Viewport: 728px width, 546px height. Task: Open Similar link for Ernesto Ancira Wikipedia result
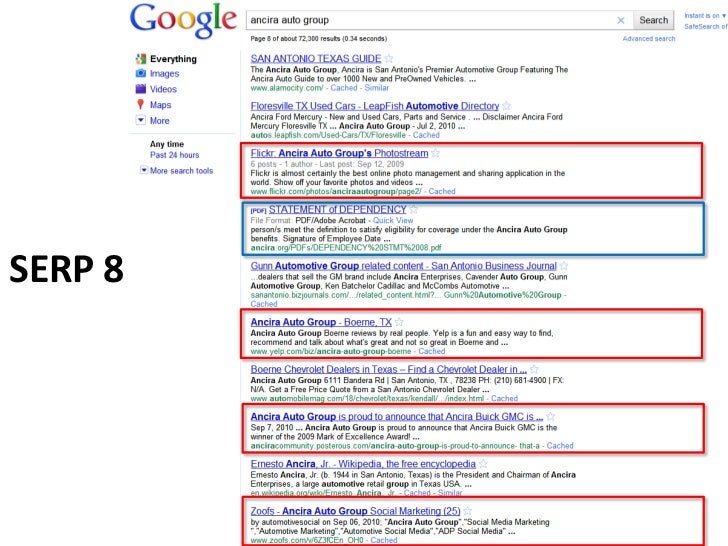tap(450, 493)
